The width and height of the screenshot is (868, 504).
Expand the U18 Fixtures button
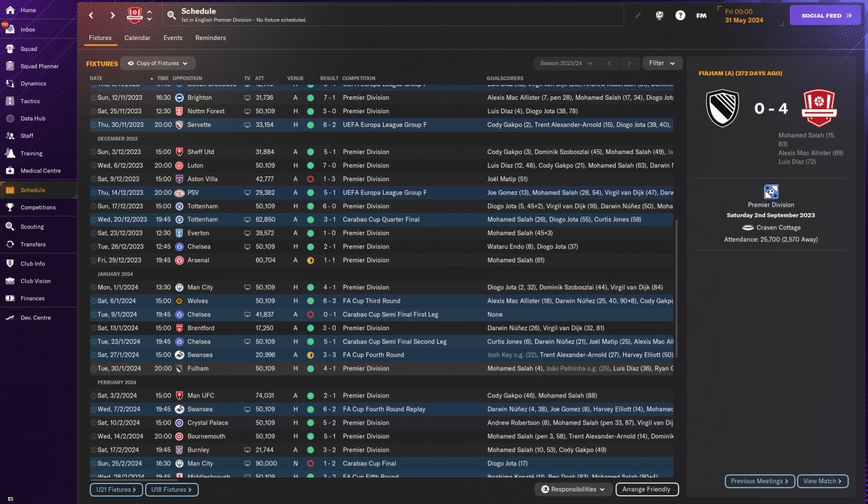(x=172, y=489)
